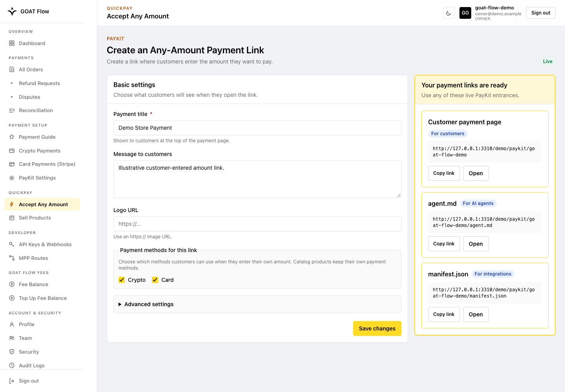The image size is (565, 392).
Task: Click the Top Up Fee Balance plus icon
Action: tap(12, 298)
